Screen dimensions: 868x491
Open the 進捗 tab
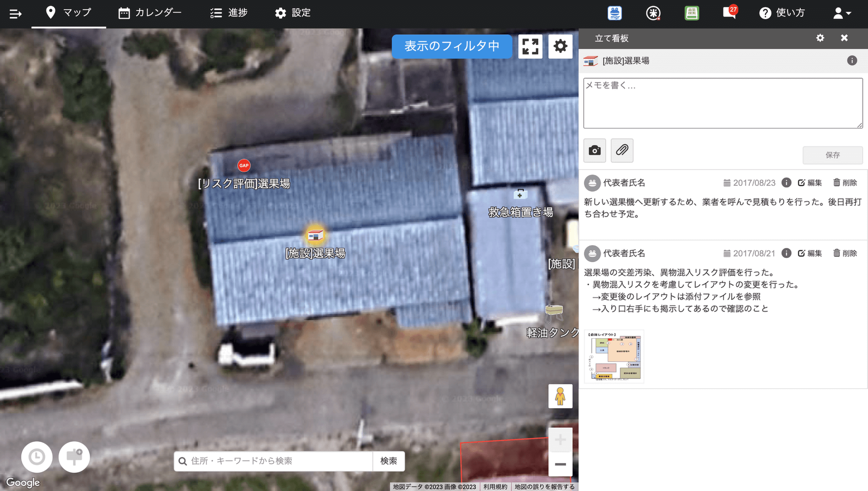[229, 13]
